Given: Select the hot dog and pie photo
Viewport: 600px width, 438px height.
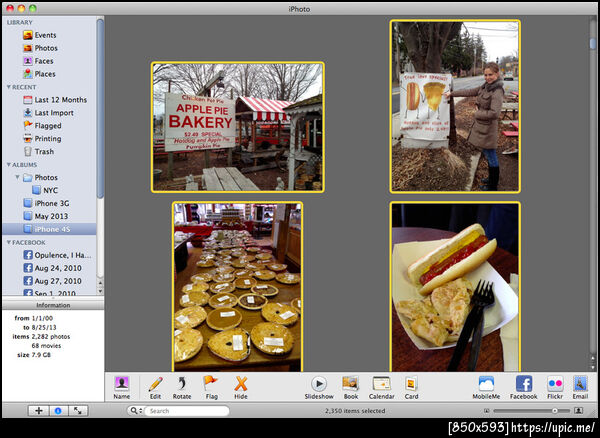Looking at the screenshot, I should click(x=455, y=287).
